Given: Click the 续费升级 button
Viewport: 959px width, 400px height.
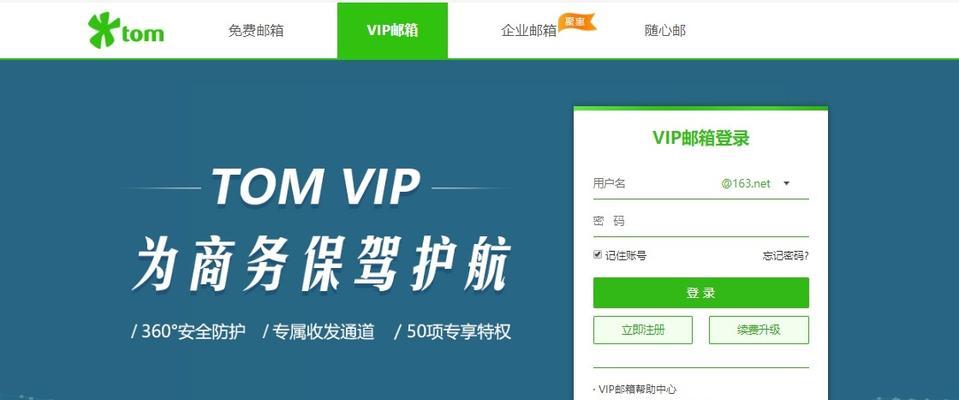Looking at the screenshot, I should (x=759, y=330).
